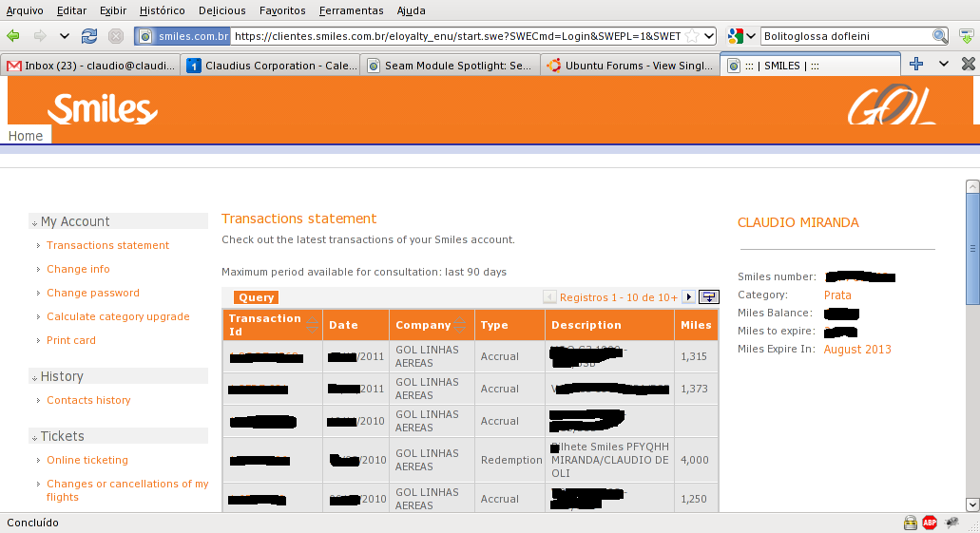This screenshot has height=533, width=980.
Task: Click the August 2013 expiry value
Action: (x=857, y=350)
